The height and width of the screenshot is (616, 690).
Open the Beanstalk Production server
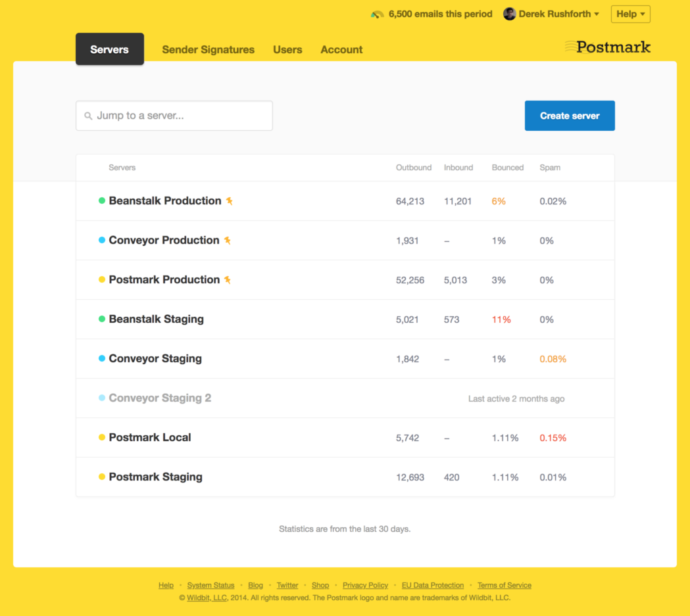(x=165, y=201)
